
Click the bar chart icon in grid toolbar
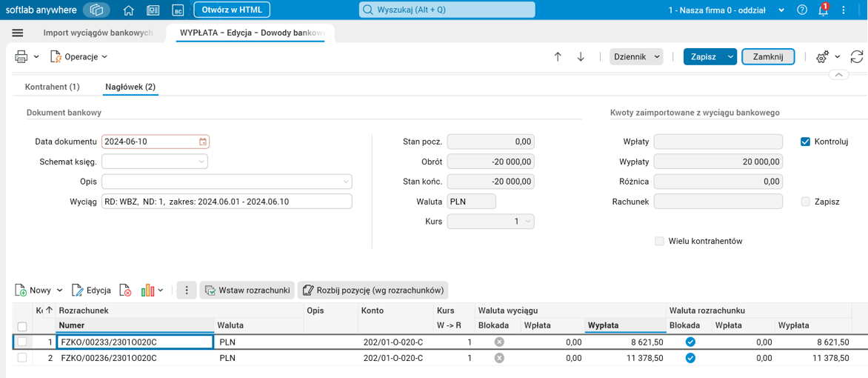point(147,290)
